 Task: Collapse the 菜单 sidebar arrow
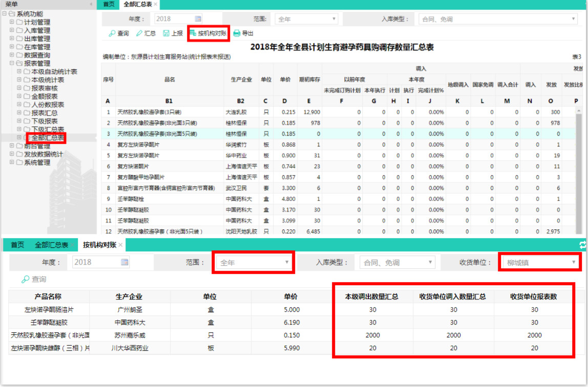(x=91, y=4)
